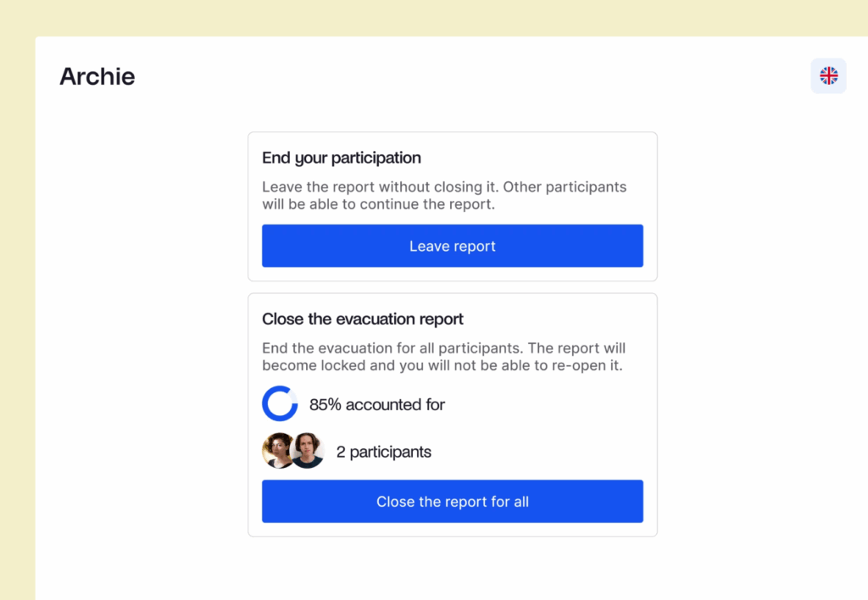
Task: Click the empty area below the cards
Action: pyautogui.click(x=453, y=569)
